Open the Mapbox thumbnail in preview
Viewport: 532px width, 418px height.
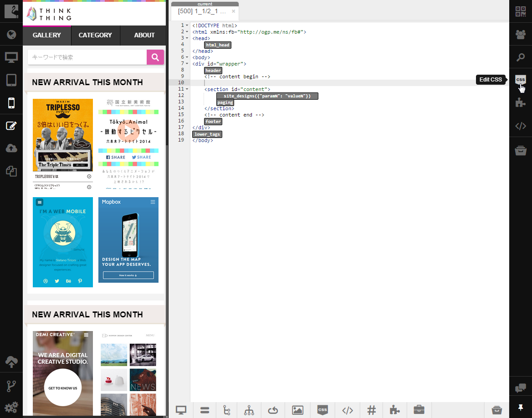128,240
